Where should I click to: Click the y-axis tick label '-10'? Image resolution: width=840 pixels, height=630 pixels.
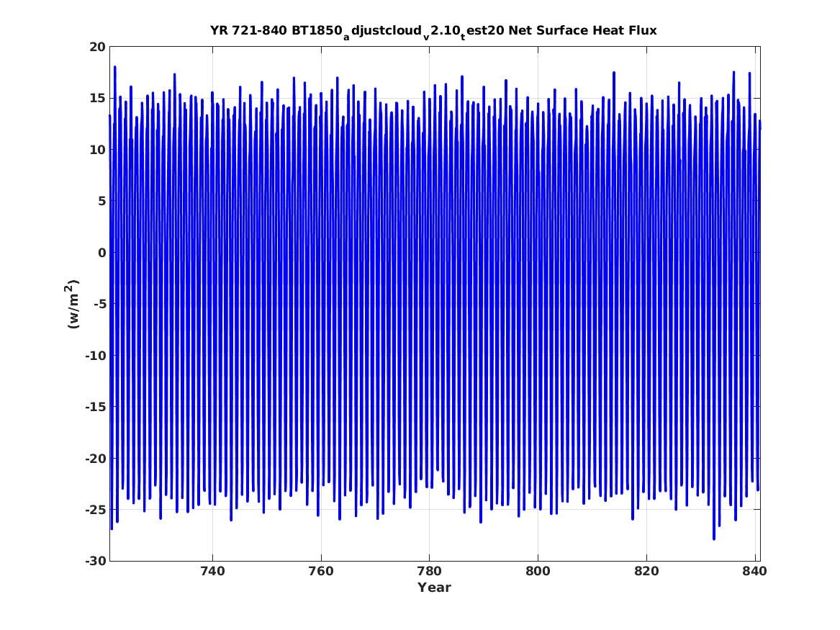point(95,356)
